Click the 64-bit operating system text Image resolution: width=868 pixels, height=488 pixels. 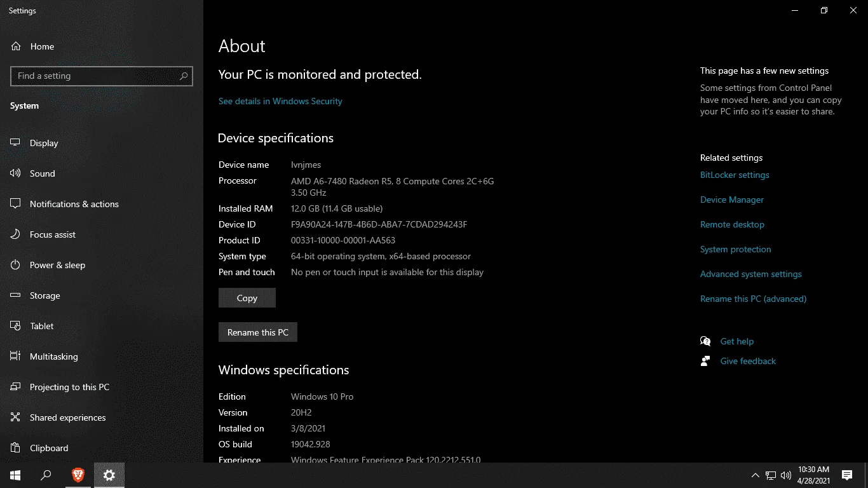click(381, 256)
